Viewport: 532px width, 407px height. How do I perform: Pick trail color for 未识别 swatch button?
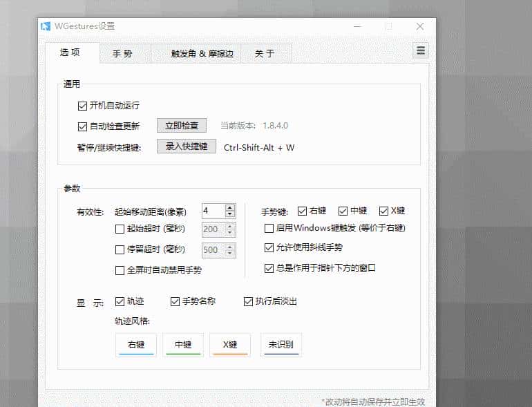(281, 345)
